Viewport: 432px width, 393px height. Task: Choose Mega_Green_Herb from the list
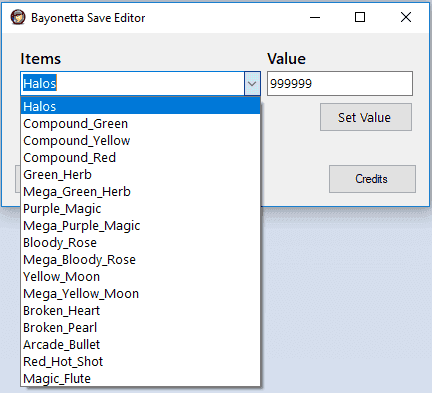click(x=140, y=191)
